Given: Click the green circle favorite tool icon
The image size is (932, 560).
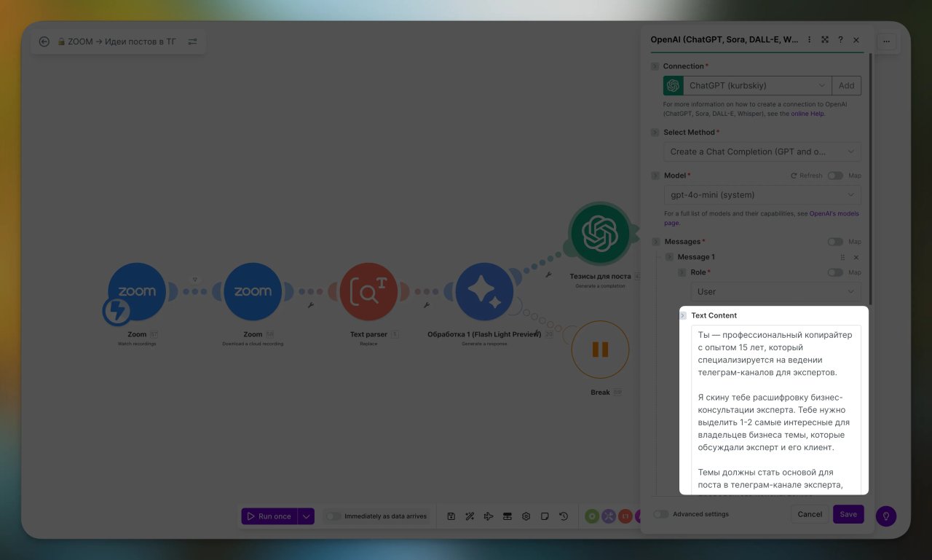Looking at the screenshot, I should click(592, 516).
